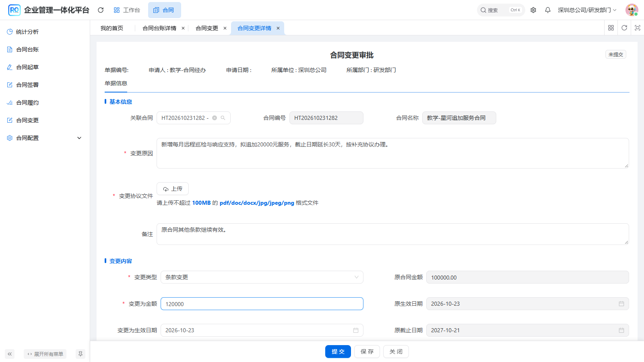Click the calendar icon in 原截止日期
The image size is (644, 362).
tap(621, 330)
